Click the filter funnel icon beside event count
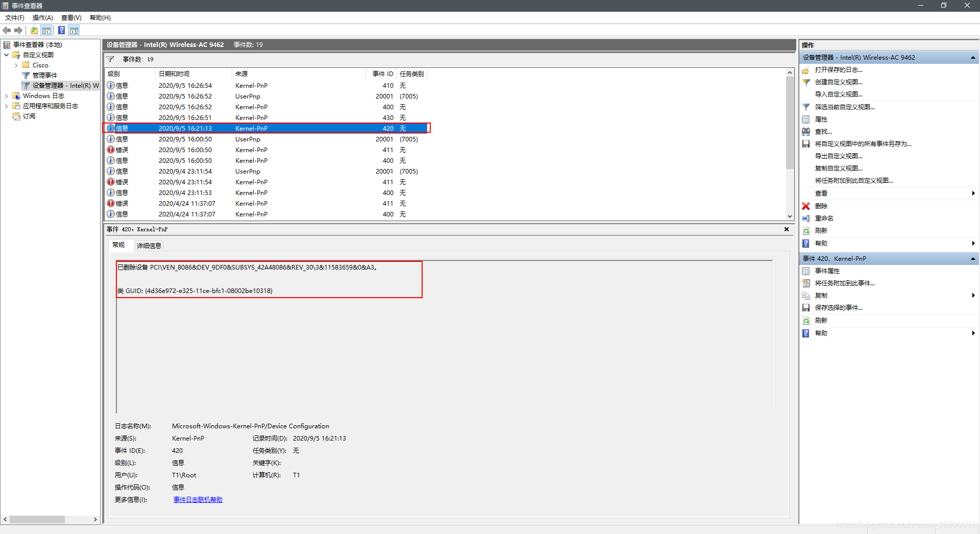The image size is (980, 534). (x=111, y=59)
